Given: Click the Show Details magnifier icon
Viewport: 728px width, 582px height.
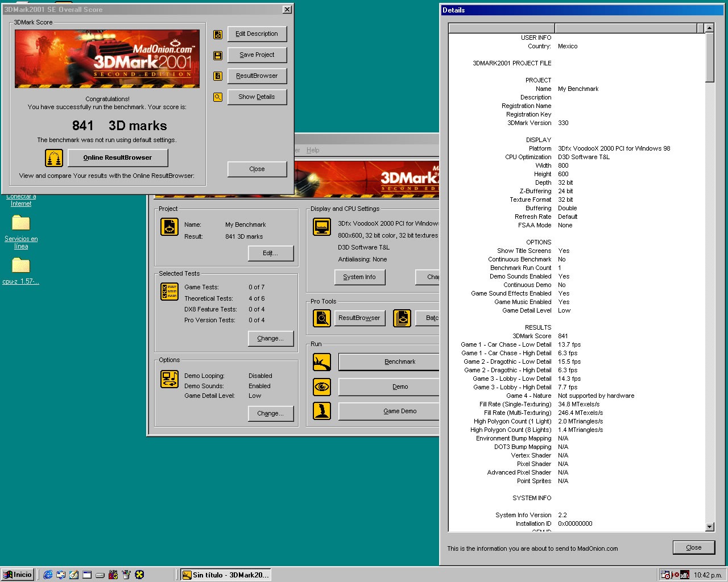Looking at the screenshot, I should pos(218,97).
